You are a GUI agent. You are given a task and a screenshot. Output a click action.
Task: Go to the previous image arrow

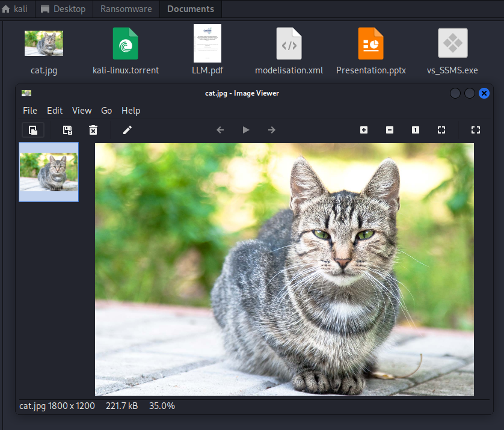click(x=220, y=130)
